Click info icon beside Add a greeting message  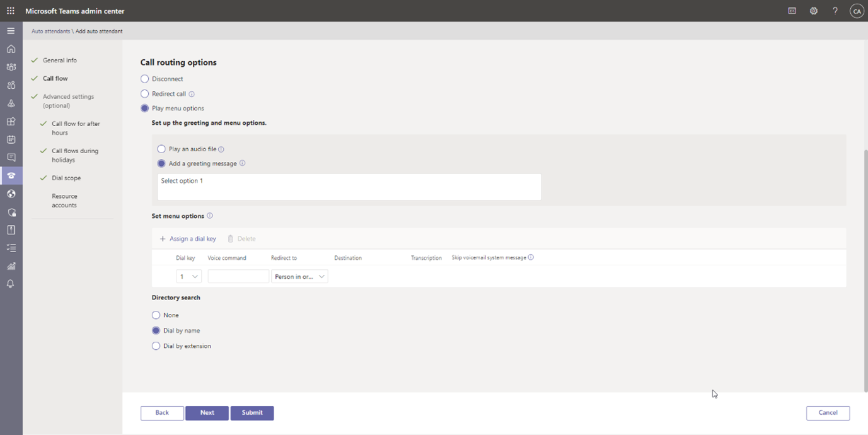click(x=243, y=163)
